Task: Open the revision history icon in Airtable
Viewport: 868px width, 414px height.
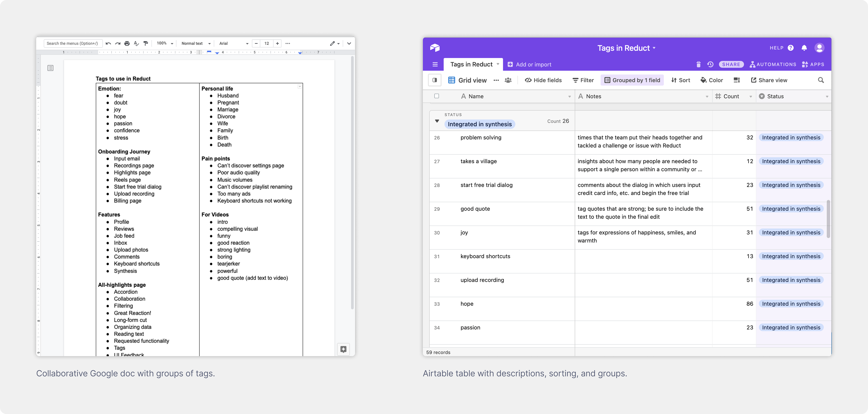Action: [710, 64]
